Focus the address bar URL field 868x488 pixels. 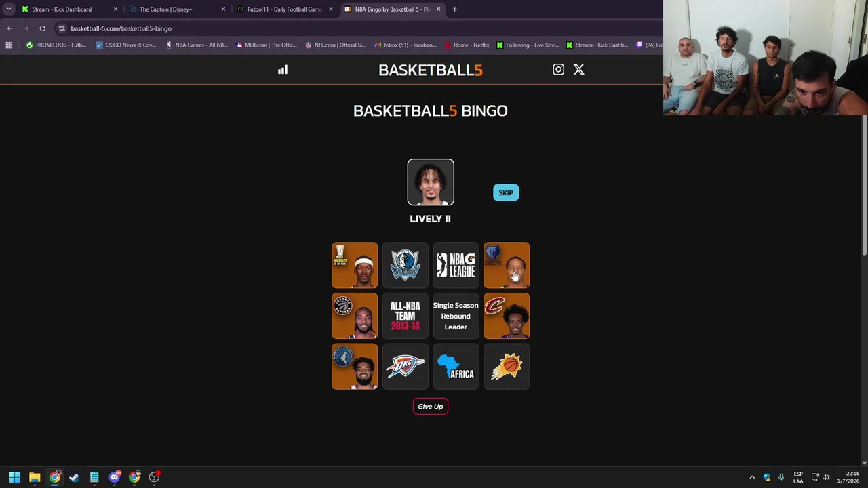[x=359, y=28]
